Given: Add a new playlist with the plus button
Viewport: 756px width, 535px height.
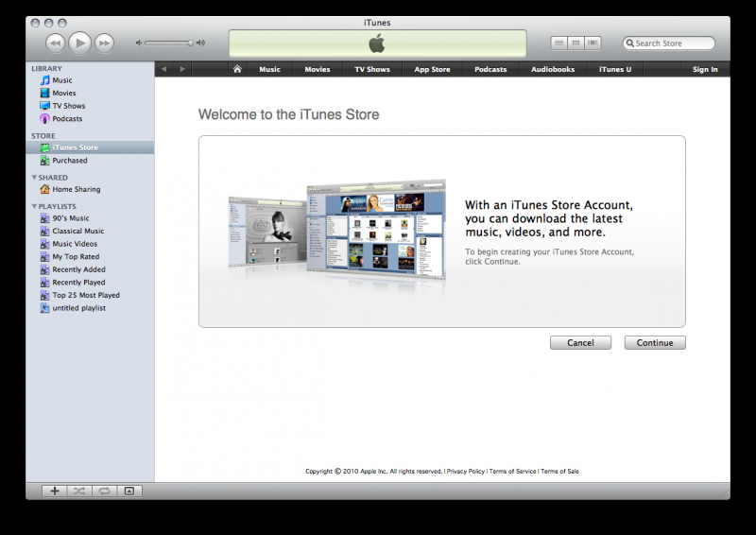Looking at the screenshot, I should tap(55, 491).
